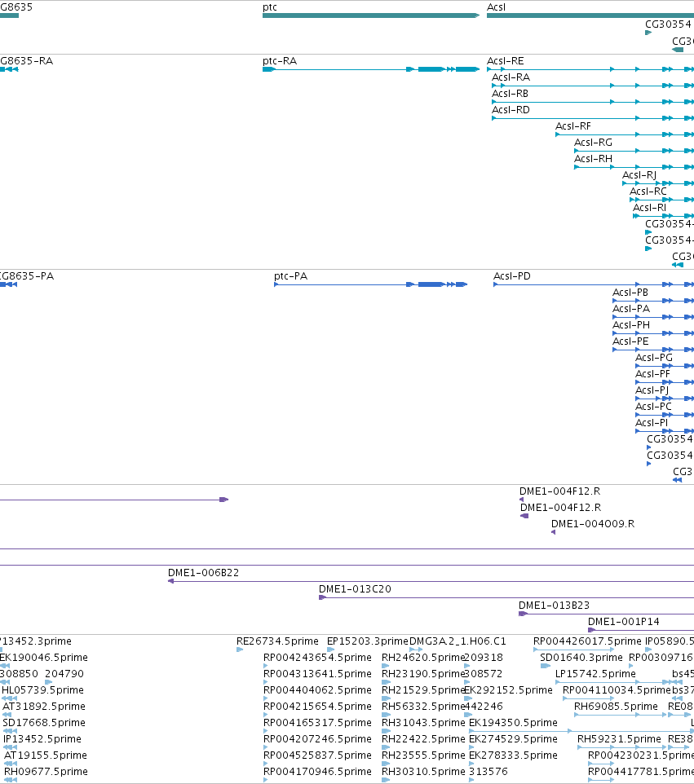This screenshot has width=694, height=784.
Task: Open the RP004110034.5prime EST label
Action: (x=617, y=690)
